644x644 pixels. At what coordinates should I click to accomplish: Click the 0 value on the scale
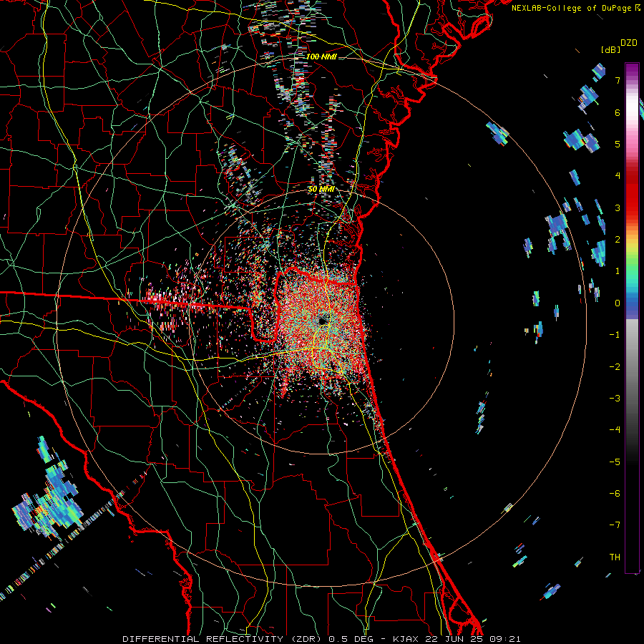618,303
